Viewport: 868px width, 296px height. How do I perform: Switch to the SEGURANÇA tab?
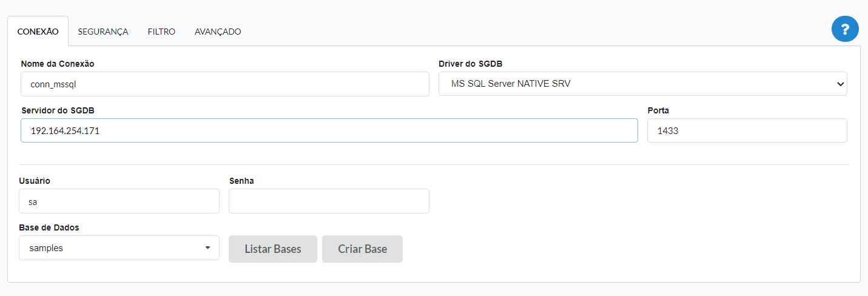click(x=103, y=32)
